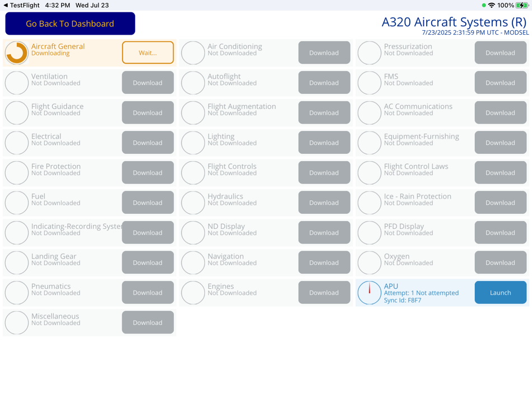532x399 pixels.
Task: Click the Hydraulics status circle
Action: click(x=193, y=203)
